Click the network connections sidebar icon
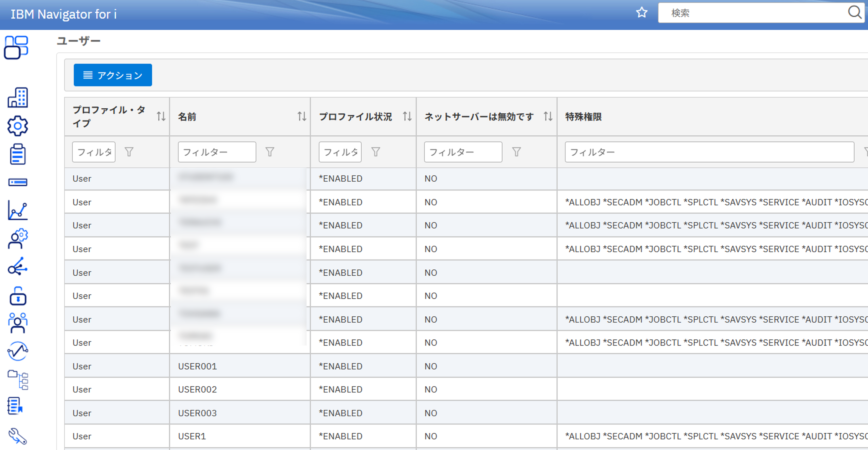The height and width of the screenshot is (450, 868). pos(18,267)
